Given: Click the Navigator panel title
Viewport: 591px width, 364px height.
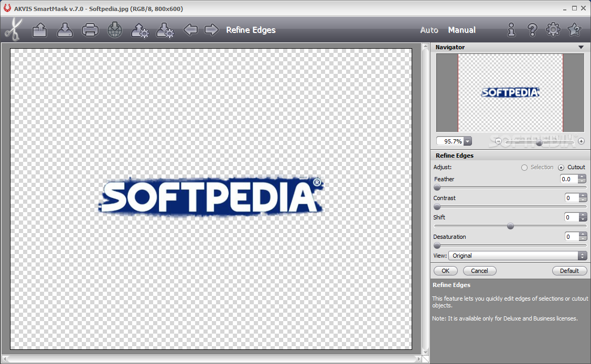Looking at the screenshot, I should tap(450, 48).
